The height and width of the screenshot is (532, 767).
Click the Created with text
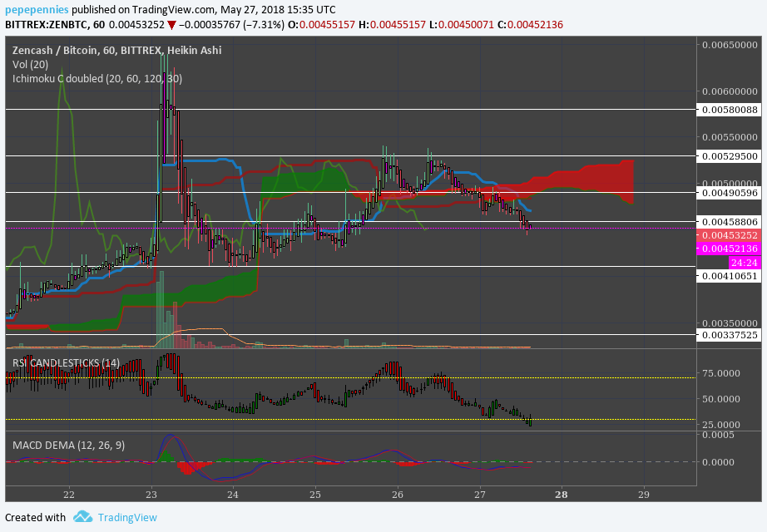pyautogui.click(x=35, y=517)
